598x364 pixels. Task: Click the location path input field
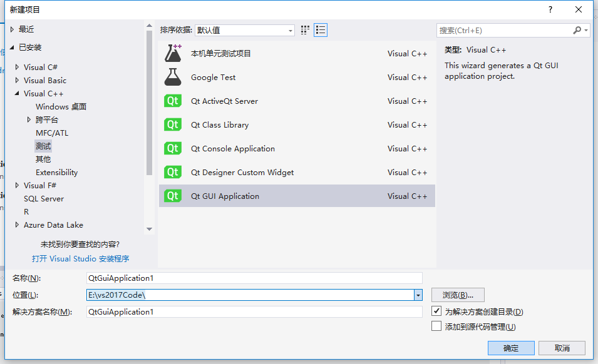click(250, 295)
